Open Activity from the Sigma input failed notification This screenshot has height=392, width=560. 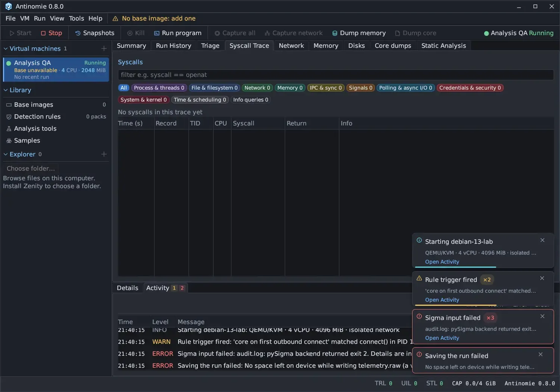[442, 338]
